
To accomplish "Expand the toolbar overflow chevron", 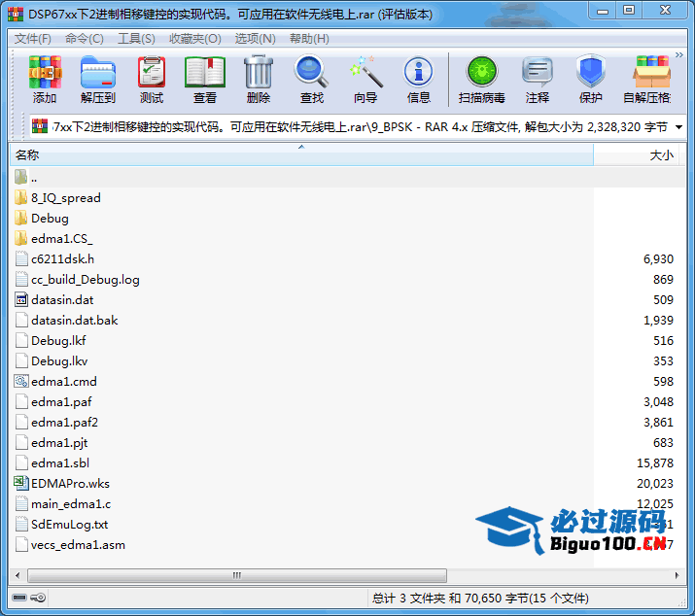I will (x=679, y=55).
